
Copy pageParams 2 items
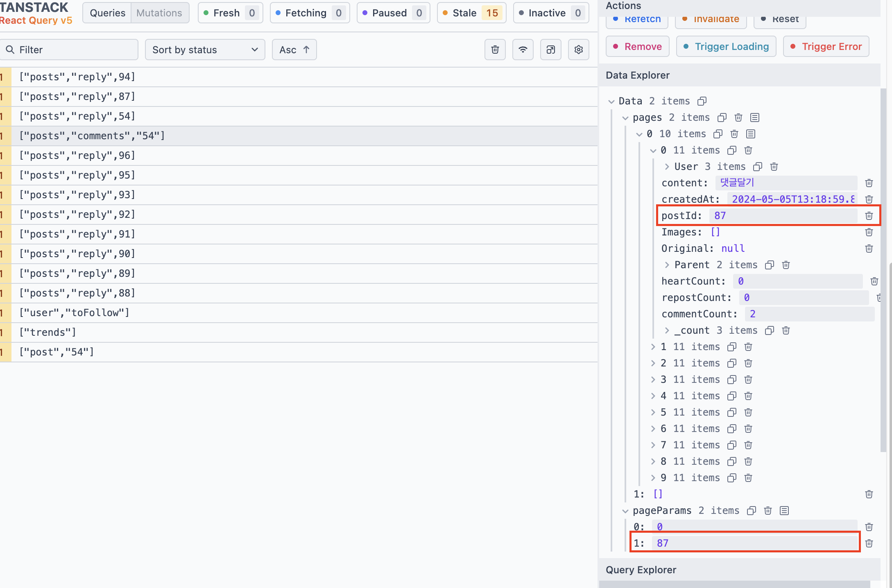click(x=752, y=511)
